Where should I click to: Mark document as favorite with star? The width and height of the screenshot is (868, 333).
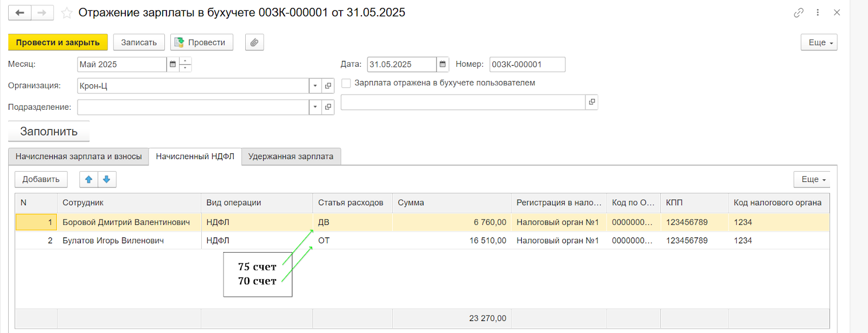click(x=67, y=13)
